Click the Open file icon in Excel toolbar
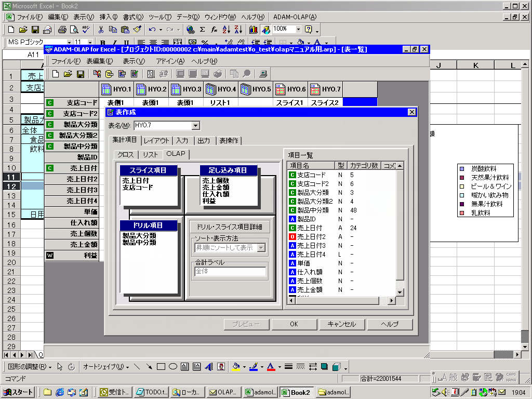Image resolution: width=532 pixels, height=399 pixels. pos(23,30)
